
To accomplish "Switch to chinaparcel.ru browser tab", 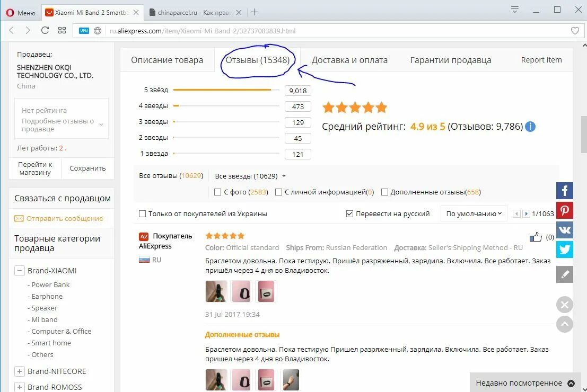I will coord(196,12).
